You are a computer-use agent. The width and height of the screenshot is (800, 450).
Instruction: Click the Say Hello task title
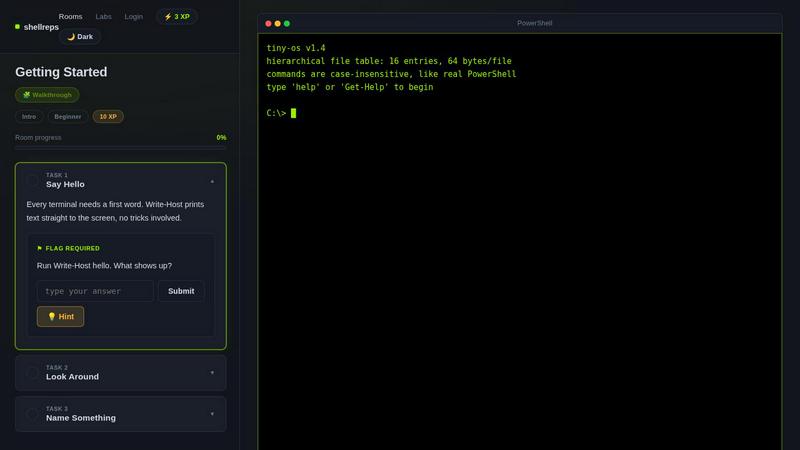click(x=65, y=184)
